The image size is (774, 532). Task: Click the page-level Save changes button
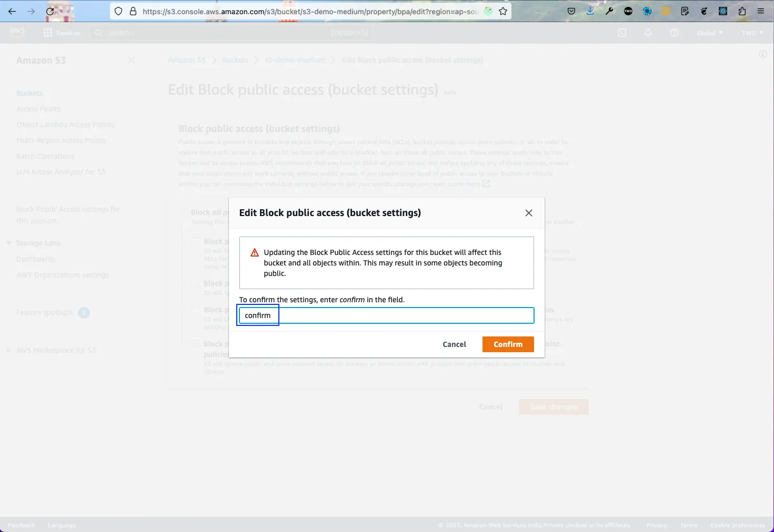[x=554, y=407]
